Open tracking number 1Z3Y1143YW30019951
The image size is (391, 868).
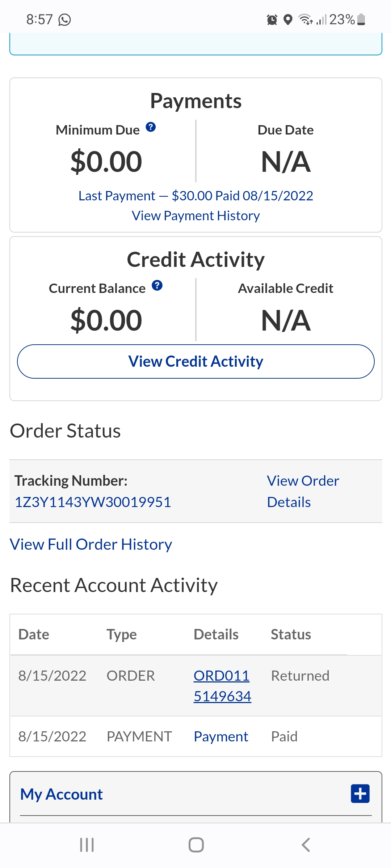click(x=93, y=502)
